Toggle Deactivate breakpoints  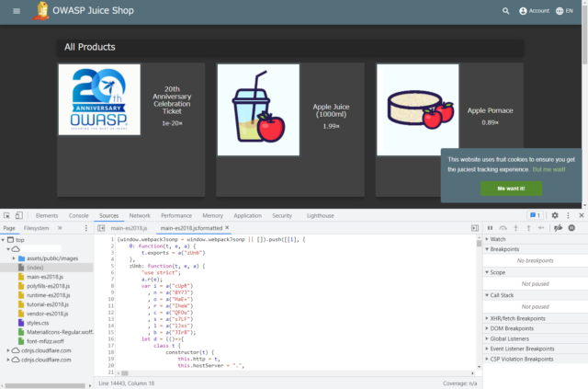tap(558, 228)
